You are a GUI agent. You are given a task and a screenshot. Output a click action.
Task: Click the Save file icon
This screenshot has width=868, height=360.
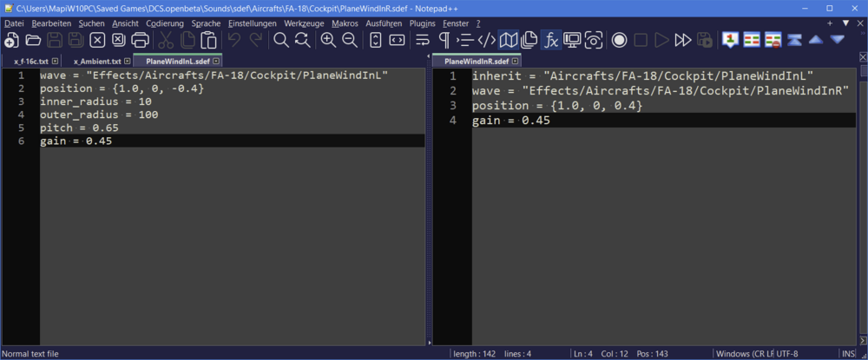54,40
